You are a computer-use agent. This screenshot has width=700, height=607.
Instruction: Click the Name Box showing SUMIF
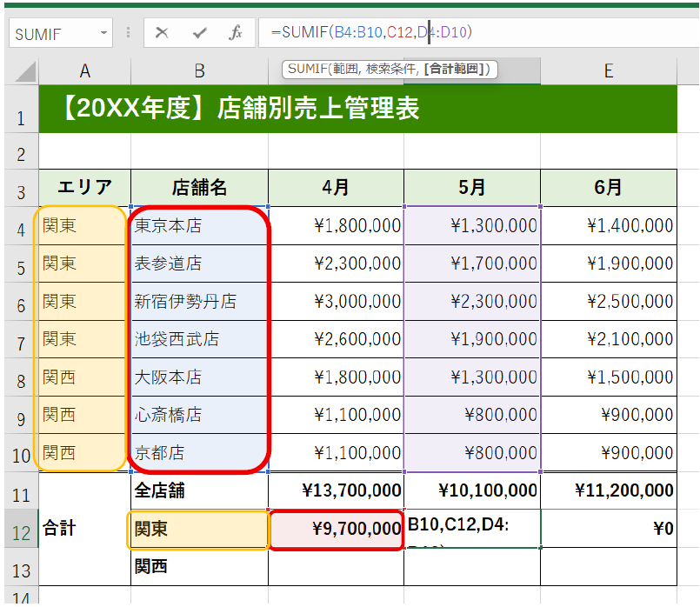[54, 34]
